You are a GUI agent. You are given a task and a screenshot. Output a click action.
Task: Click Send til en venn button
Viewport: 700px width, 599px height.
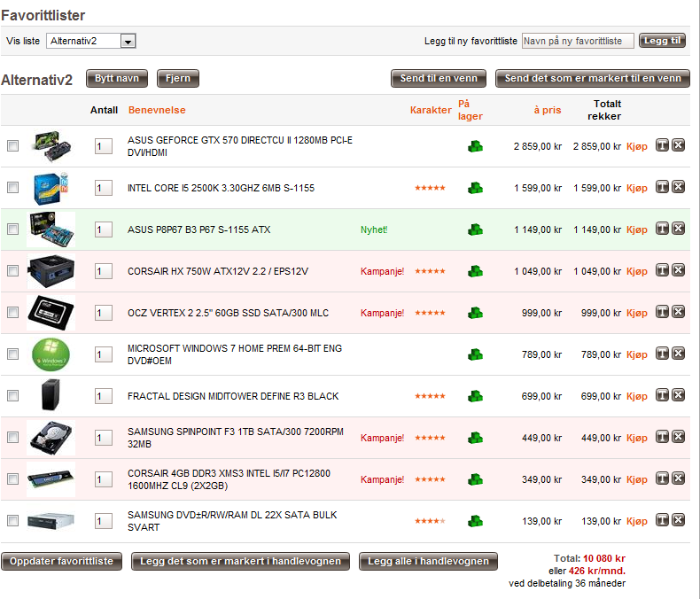click(x=439, y=79)
